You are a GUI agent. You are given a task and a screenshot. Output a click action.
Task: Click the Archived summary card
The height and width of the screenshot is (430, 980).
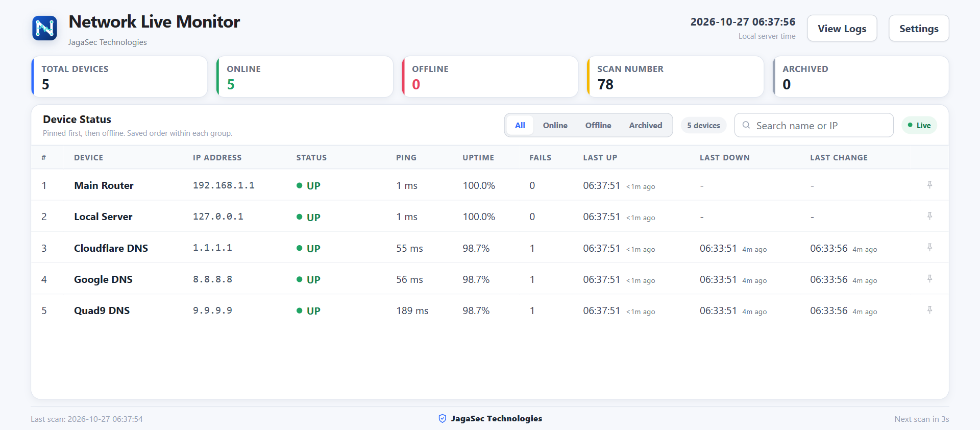tap(861, 77)
